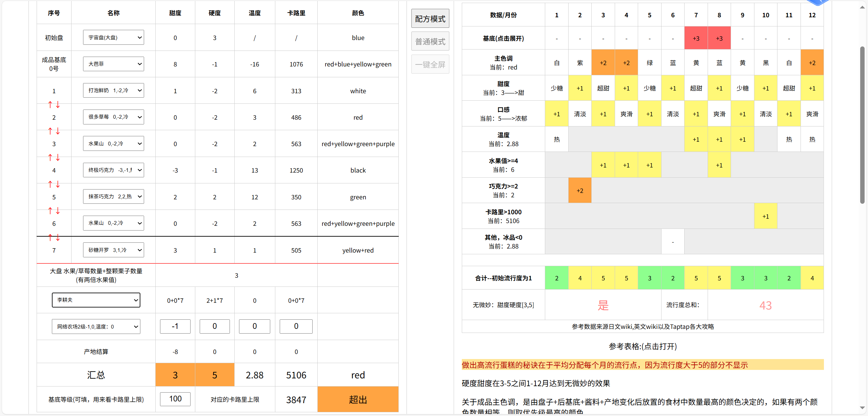Screen dimensions: 868x416
Task: Open the 宇宙盘(大盘) plate dropdown
Action: click(x=114, y=38)
